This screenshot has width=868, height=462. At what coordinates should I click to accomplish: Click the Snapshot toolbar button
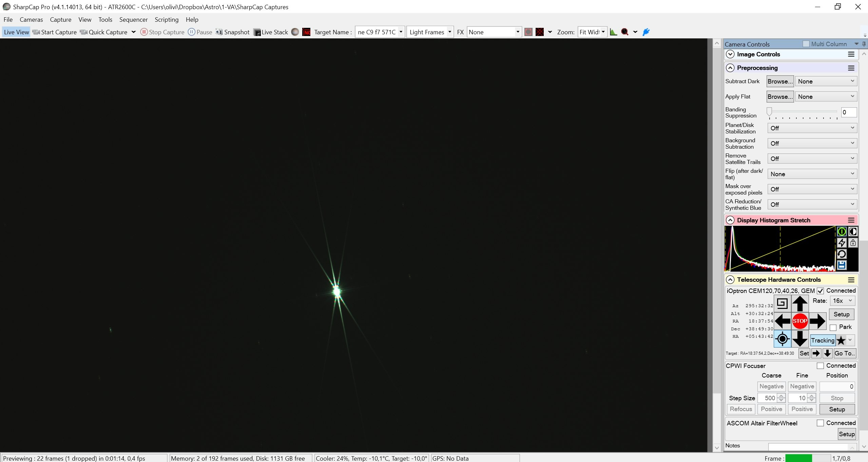pyautogui.click(x=233, y=32)
